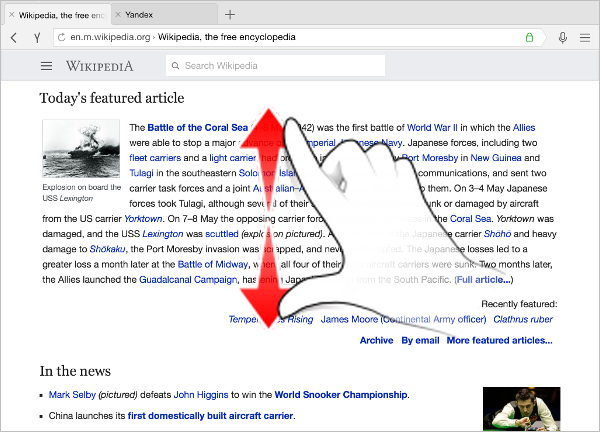Open the World War II link
Screen dimensions: 600x432
point(432,127)
